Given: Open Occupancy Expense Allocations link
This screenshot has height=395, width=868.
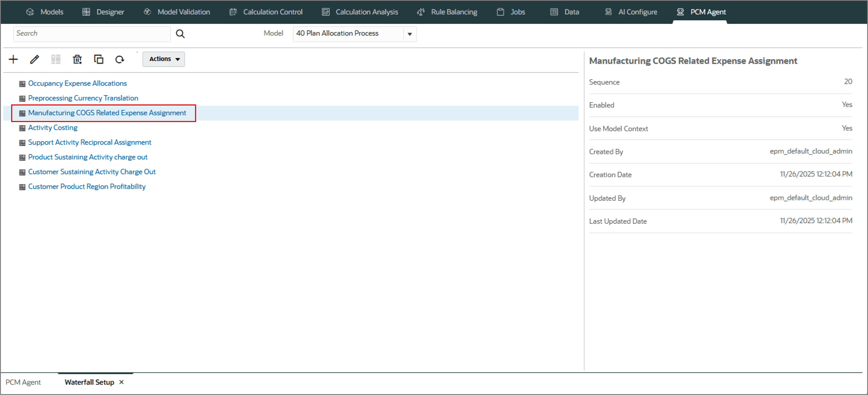Looking at the screenshot, I should click(77, 83).
